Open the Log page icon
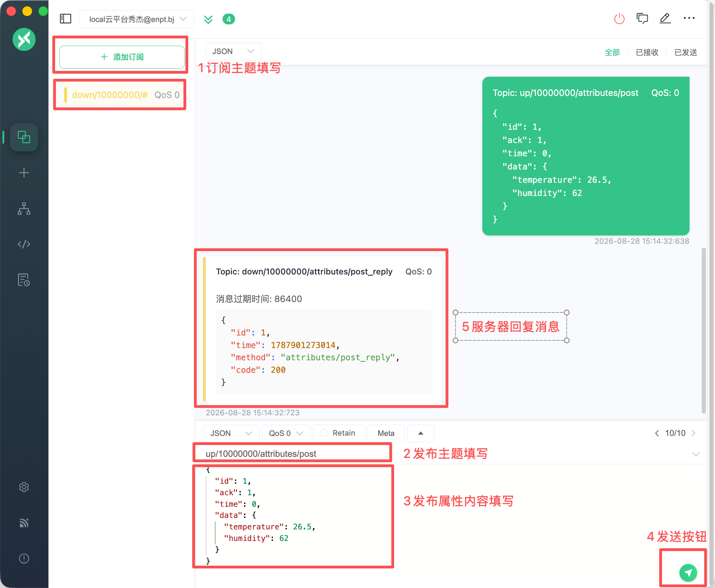This screenshot has width=715, height=588. 24,280
